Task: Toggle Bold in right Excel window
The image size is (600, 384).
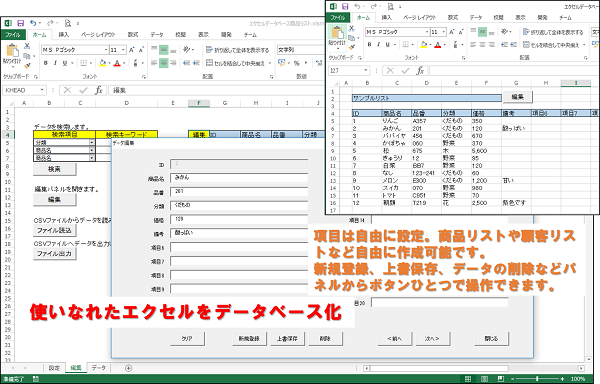Action: click(369, 45)
